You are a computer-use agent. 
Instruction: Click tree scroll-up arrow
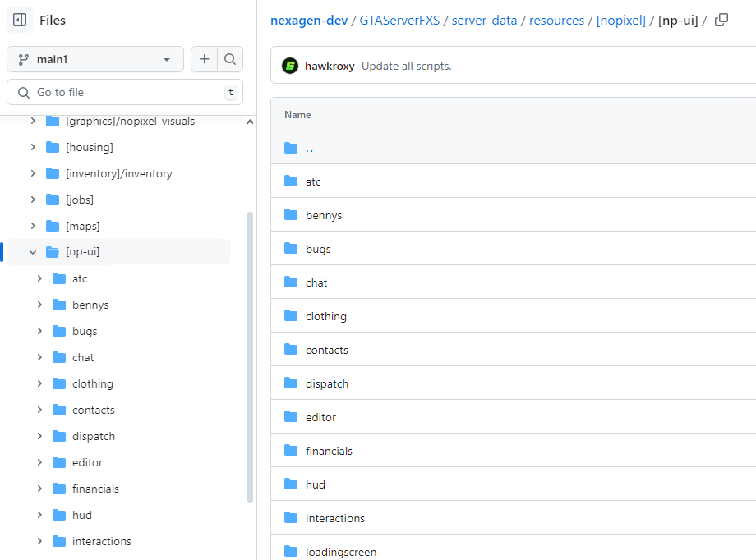[250, 122]
